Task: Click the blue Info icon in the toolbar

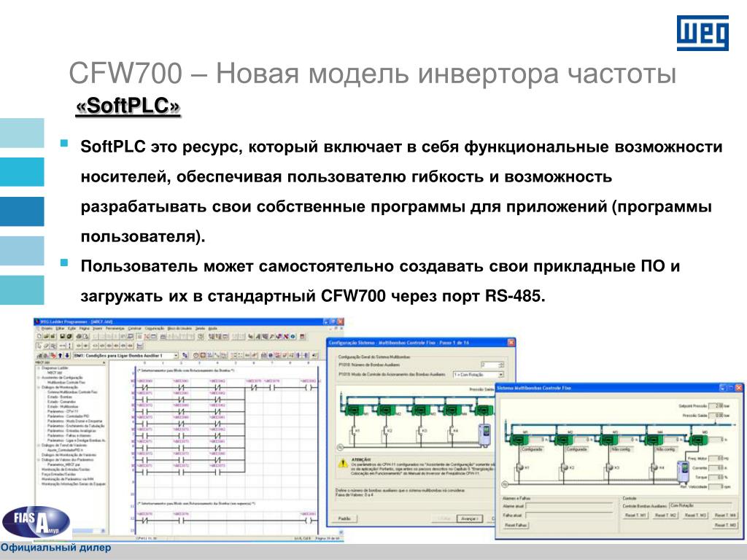Action: point(293,336)
